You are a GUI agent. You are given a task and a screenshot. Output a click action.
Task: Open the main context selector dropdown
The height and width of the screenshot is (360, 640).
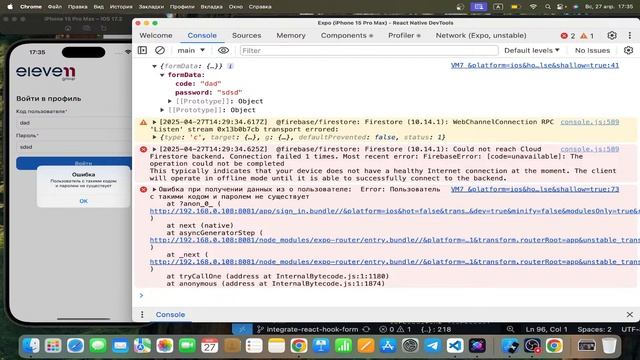click(191, 50)
